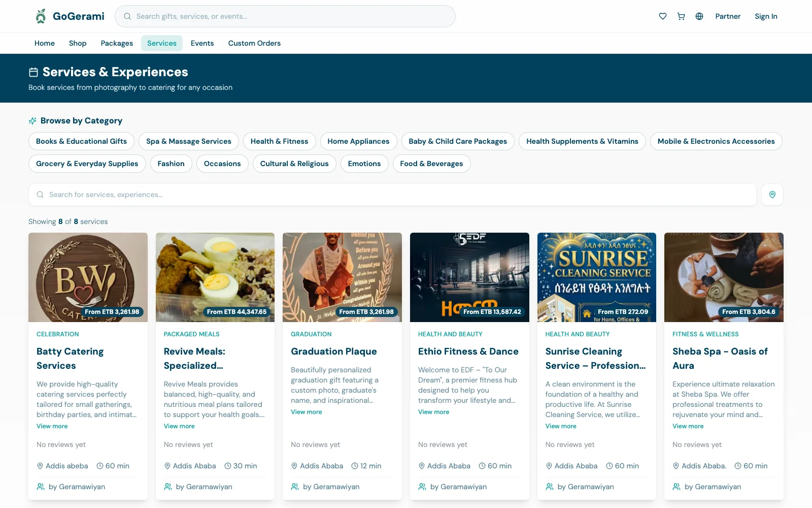Filter by Spa & Massage Services
This screenshot has height=508, width=812.
coord(189,141)
